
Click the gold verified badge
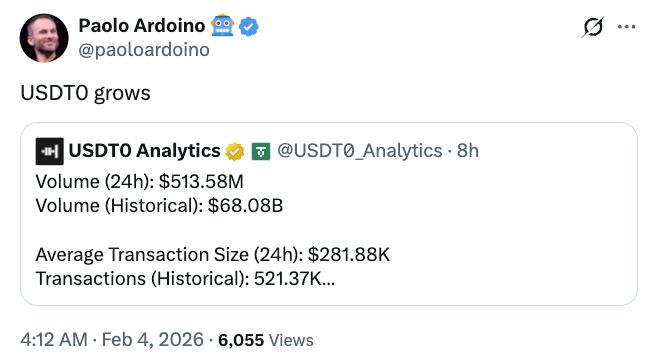pyautogui.click(x=235, y=151)
